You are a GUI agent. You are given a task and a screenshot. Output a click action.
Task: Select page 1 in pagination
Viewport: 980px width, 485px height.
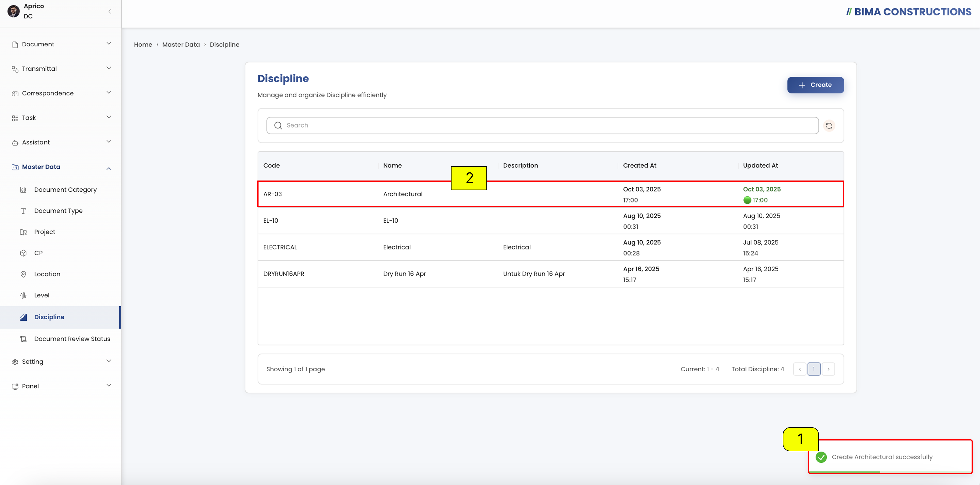814,369
